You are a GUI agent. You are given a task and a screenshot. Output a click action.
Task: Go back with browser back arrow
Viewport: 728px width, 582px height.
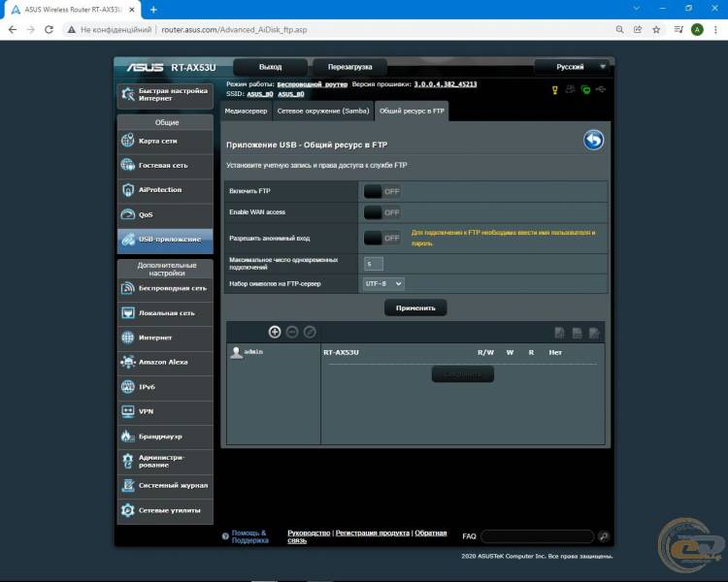pyautogui.click(x=13, y=30)
